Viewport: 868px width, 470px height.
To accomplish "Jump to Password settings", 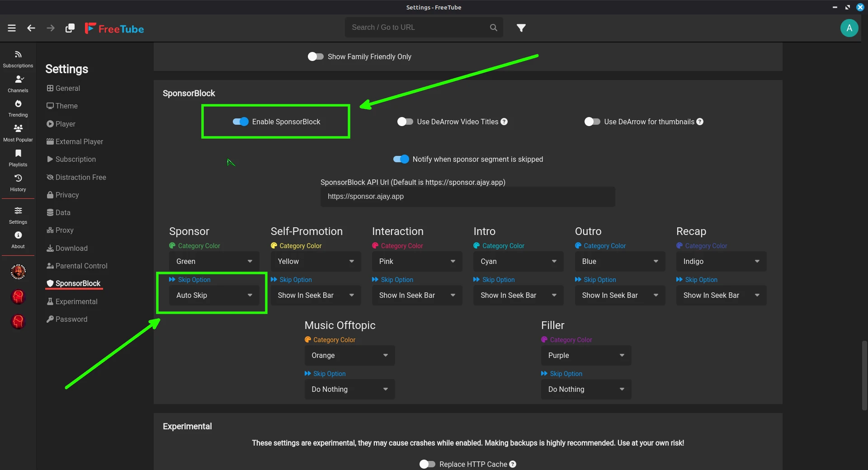I will point(67,319).
